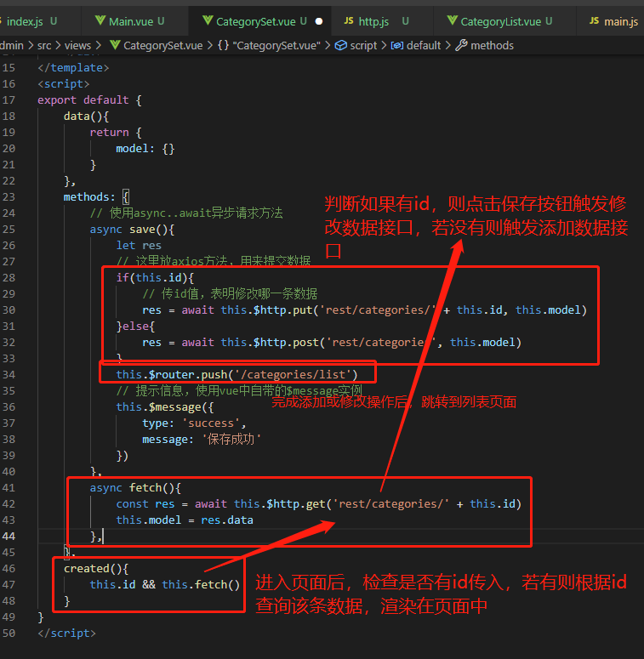Click 'async save(){' on line 25
The height and width of the screenshot is (659, 644).
[x=132, y=230]
